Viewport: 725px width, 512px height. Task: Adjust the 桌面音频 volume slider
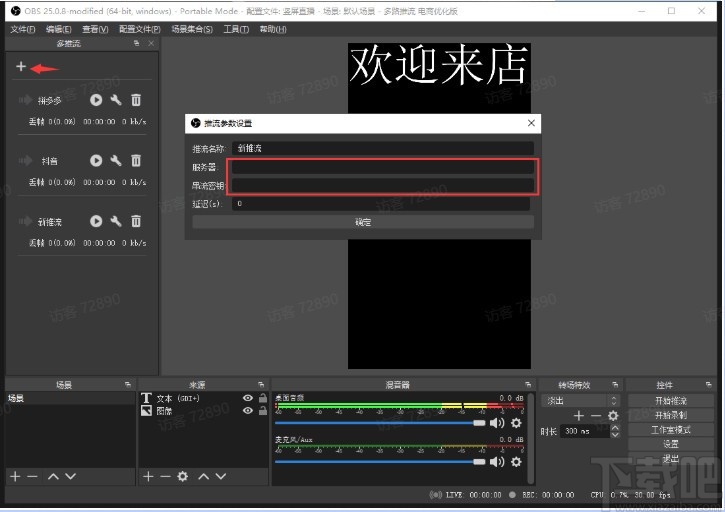click(380, 423)
